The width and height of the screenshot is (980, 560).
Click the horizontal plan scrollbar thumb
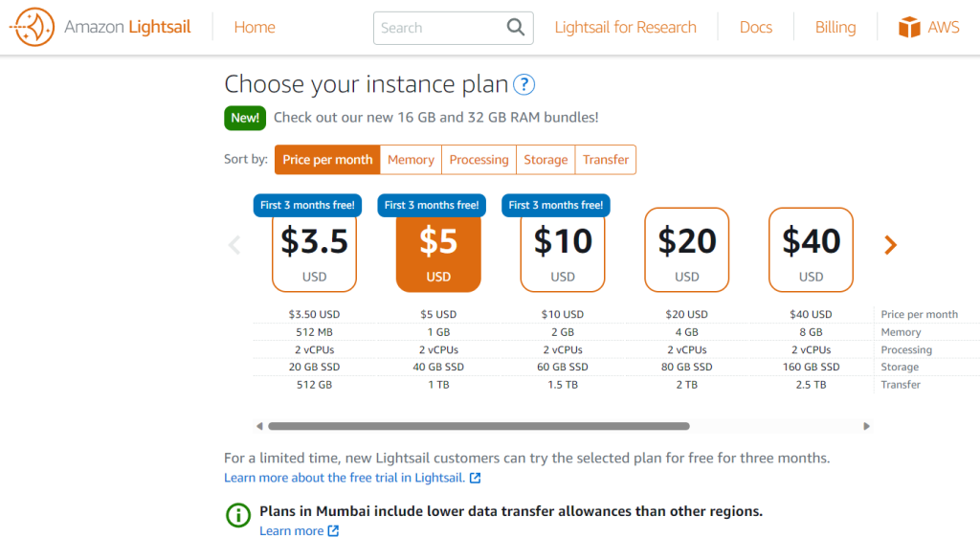click(479, 426)
